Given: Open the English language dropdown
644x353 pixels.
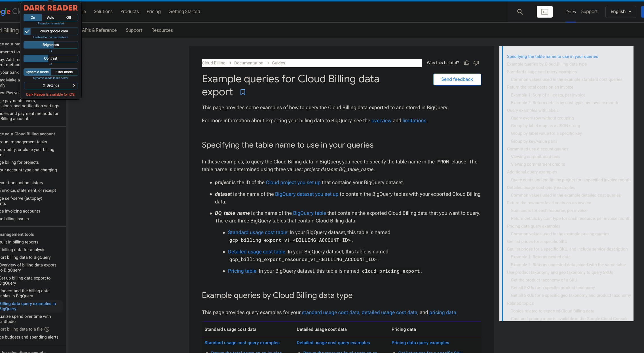Looking at the screenshot, I should [x=620, y=12].
